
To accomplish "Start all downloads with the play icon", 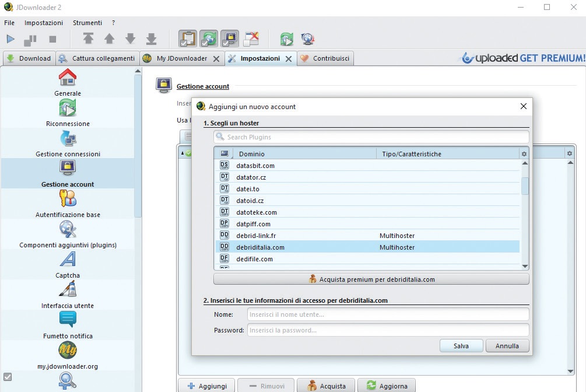I will (x=10, y=39).
